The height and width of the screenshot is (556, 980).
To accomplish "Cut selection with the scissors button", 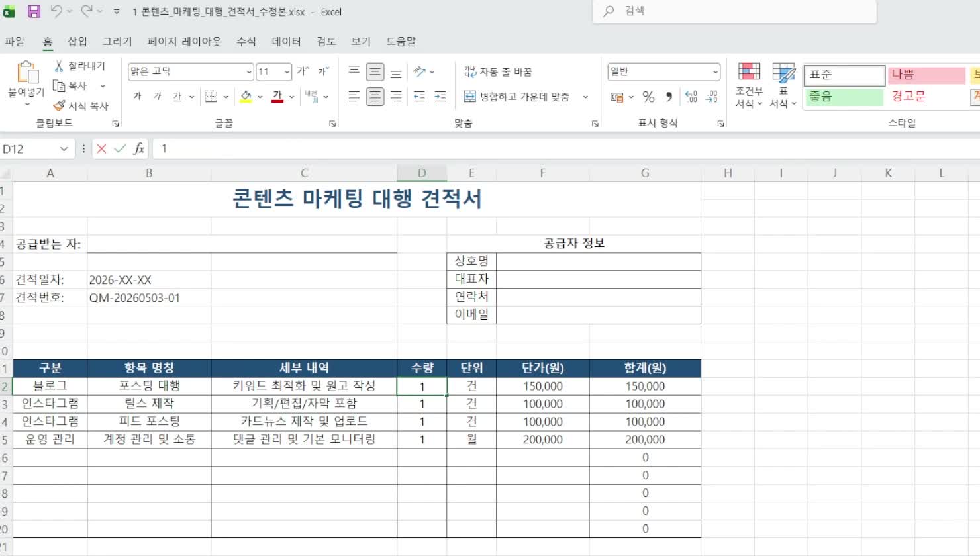I will [x=79, y=66].
